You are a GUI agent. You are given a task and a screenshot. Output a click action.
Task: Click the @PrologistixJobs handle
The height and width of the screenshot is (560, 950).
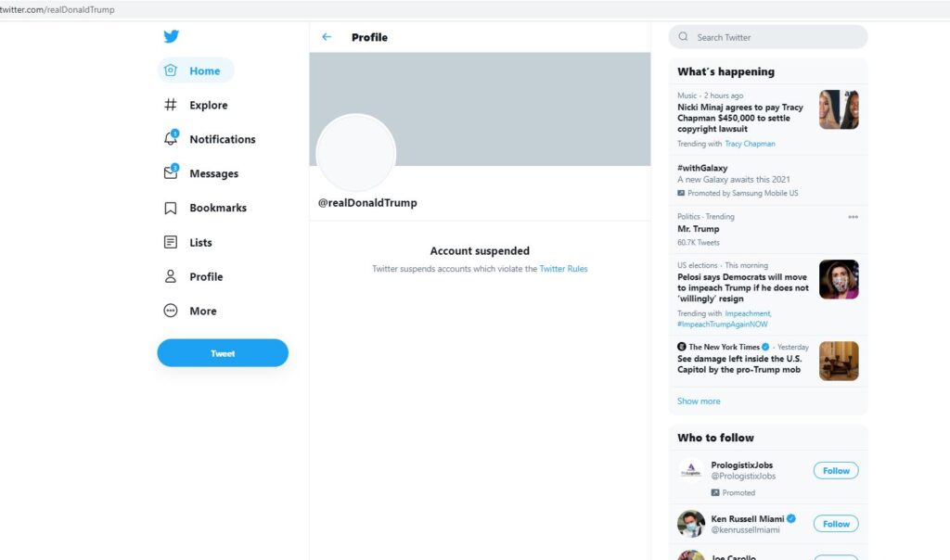(743, 476)
